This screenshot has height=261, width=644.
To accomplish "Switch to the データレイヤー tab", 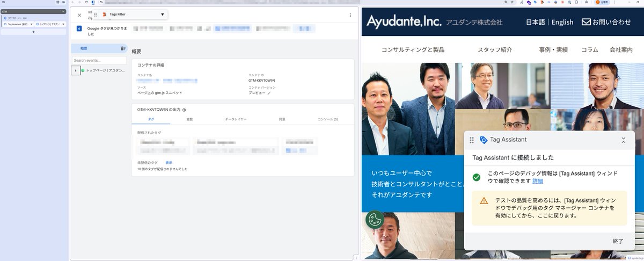I will [x=236, y=119].
